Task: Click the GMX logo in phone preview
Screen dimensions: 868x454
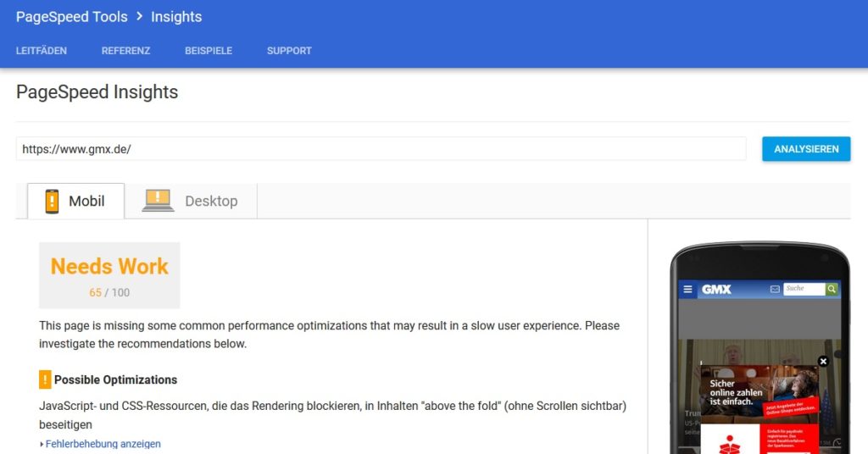Action: coord(716,289)
